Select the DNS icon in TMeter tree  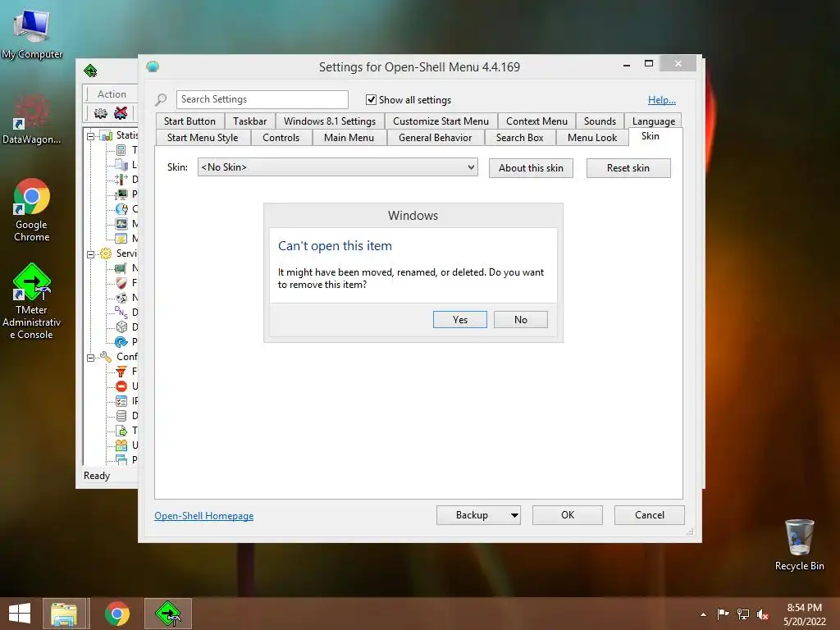coord(121,313)
